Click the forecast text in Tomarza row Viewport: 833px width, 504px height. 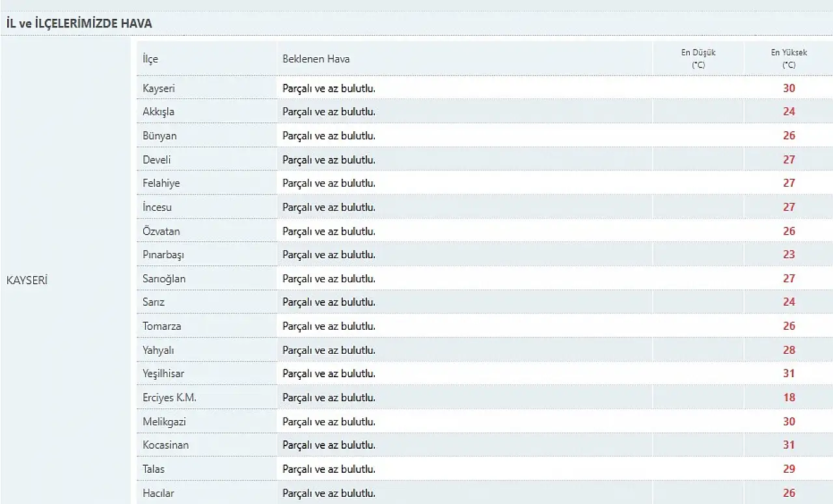[329, 326]
